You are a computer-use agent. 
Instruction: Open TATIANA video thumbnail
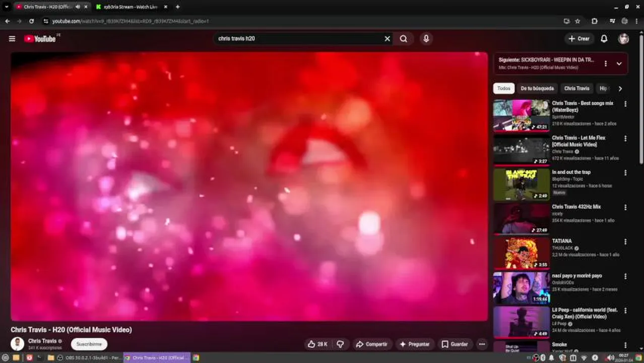click(x=521, y=253)
